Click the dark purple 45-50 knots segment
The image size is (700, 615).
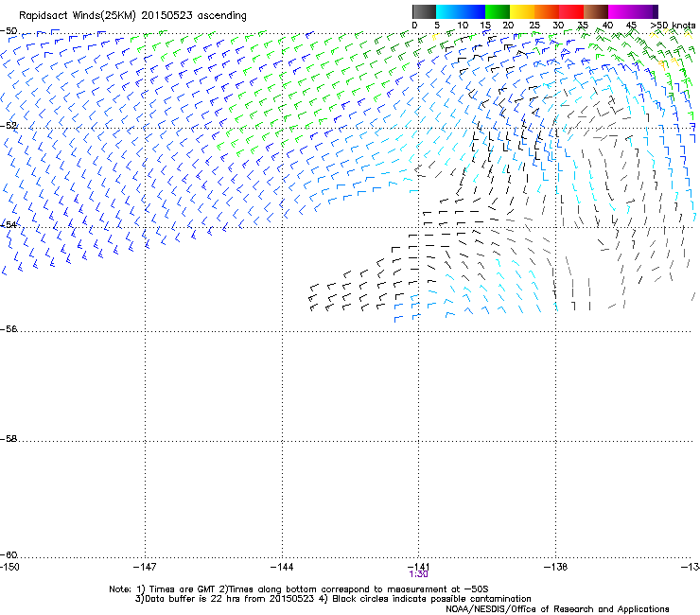coord(645,11)
